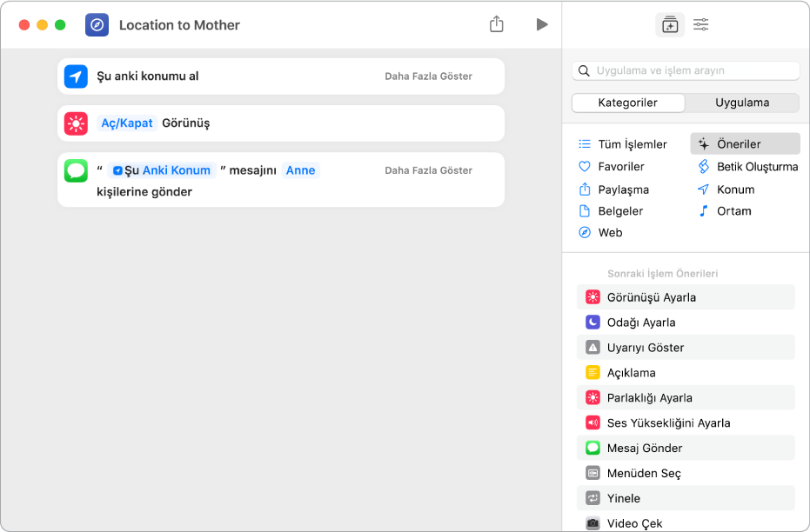Click the Location to Mother compass icon
The image size is (810, 532).
coord(97,25)
